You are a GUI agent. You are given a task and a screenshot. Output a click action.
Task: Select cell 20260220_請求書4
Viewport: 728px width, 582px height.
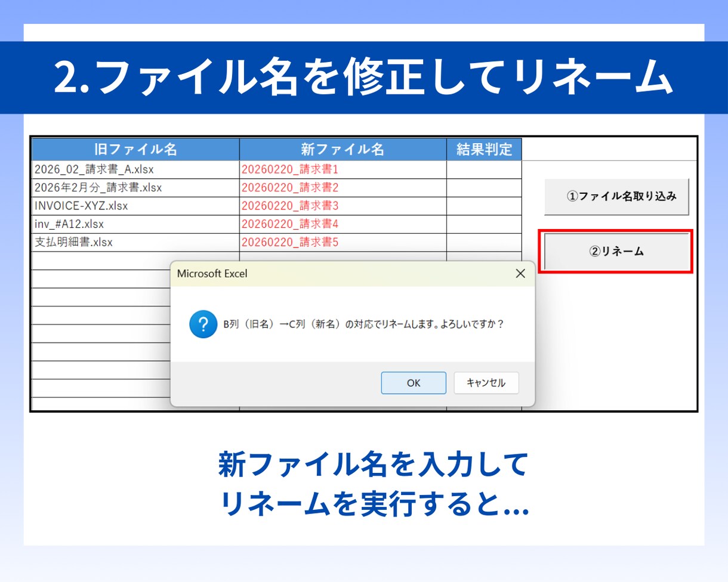(343, 225)
